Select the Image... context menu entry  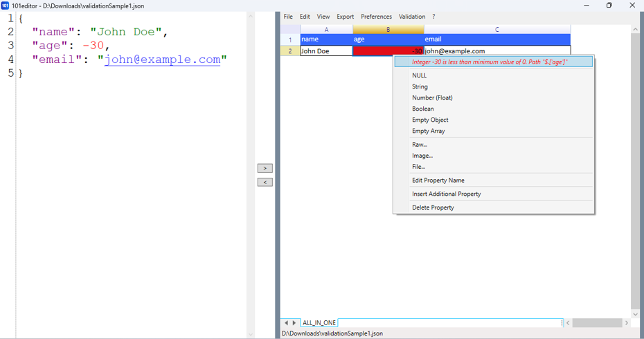[493, 156]
